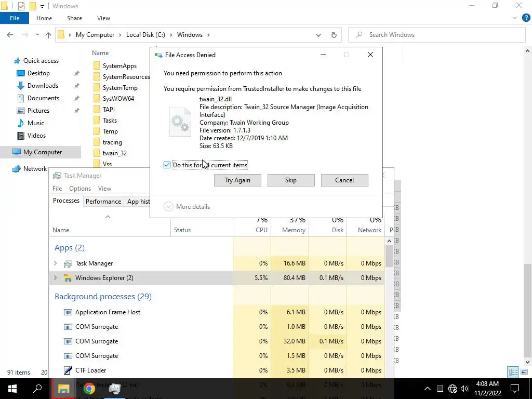532x399 pixels.
Task: Open the File tab in Explorer
Action: pos(15,18)
